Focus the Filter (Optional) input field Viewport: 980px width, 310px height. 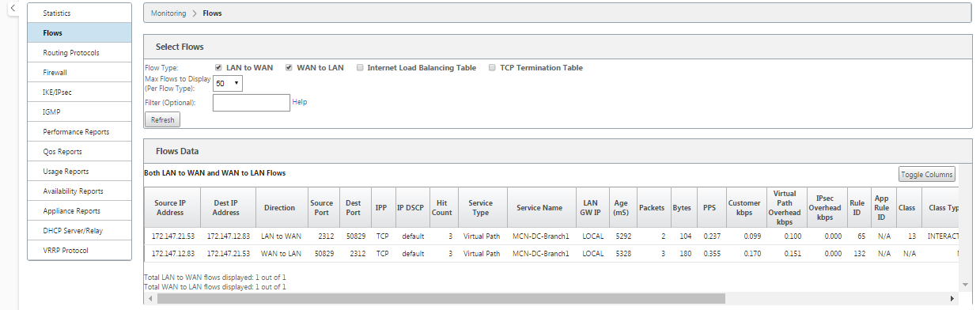tap(252, 102)
